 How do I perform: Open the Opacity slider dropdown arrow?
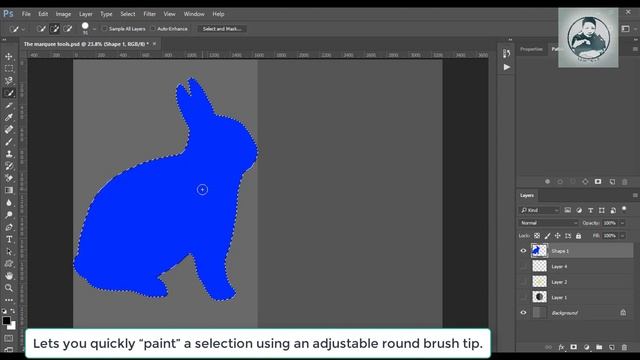pos(622,223)
